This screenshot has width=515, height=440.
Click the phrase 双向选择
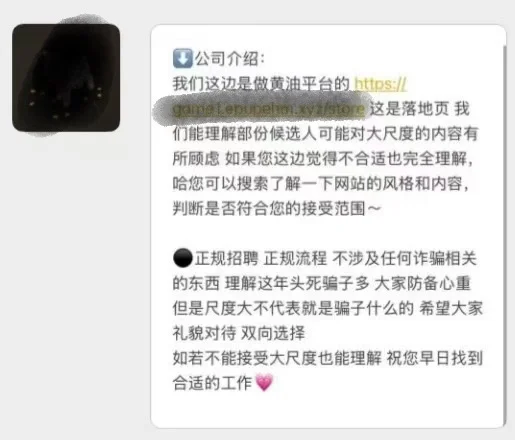pos(273,333)
